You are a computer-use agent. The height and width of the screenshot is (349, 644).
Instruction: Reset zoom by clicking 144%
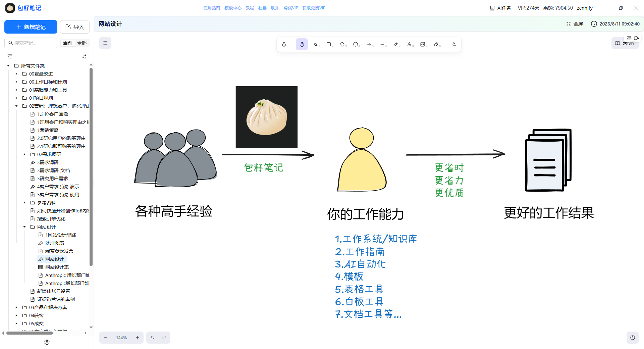(x=121, y=338)
